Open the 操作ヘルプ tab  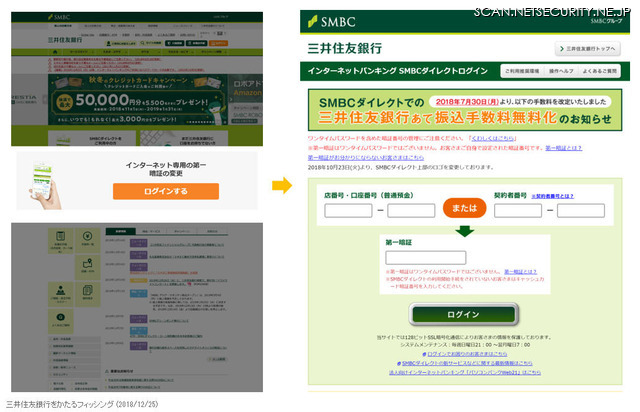561,71
